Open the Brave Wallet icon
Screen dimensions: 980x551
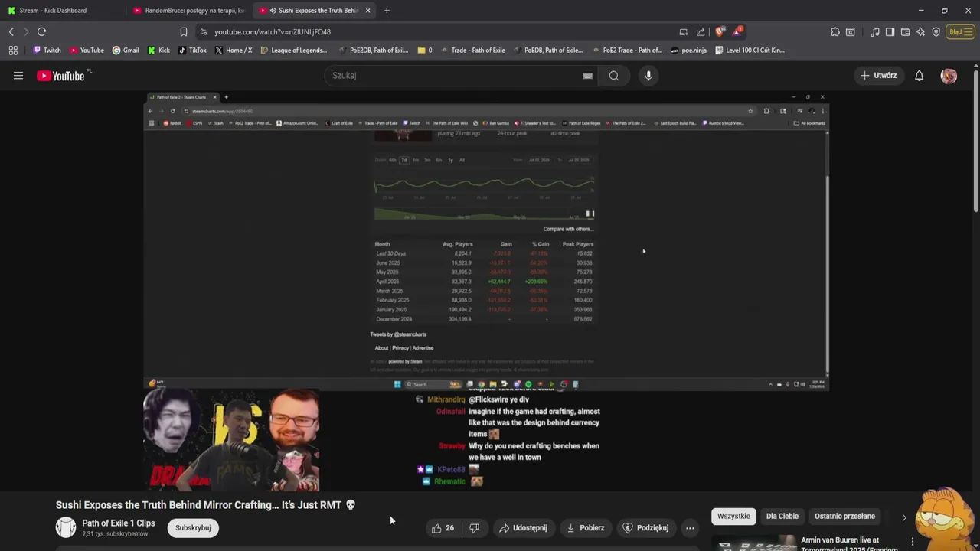[905, 32]
